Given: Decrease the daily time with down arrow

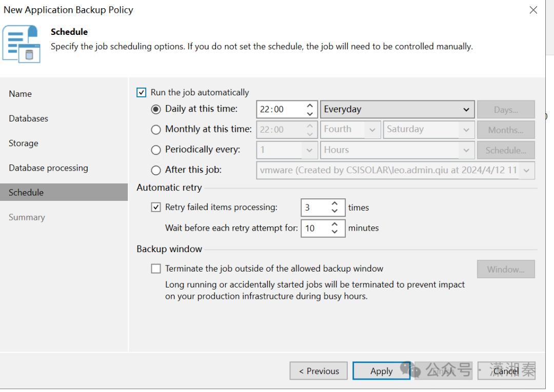Looking at the screenshot, I should coord(310,113).
